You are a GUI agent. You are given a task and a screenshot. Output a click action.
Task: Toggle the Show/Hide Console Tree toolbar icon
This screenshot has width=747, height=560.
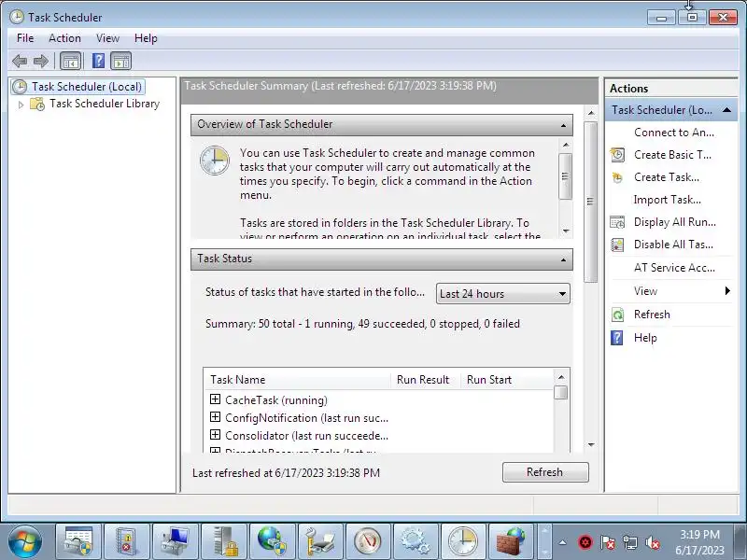[71, 61]
